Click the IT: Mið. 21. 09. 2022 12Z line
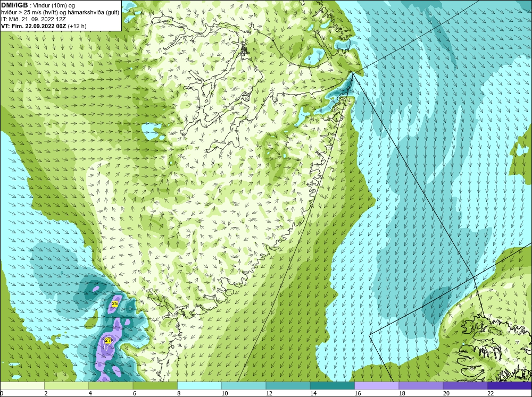The image size is (532, 397). point(33,19)
